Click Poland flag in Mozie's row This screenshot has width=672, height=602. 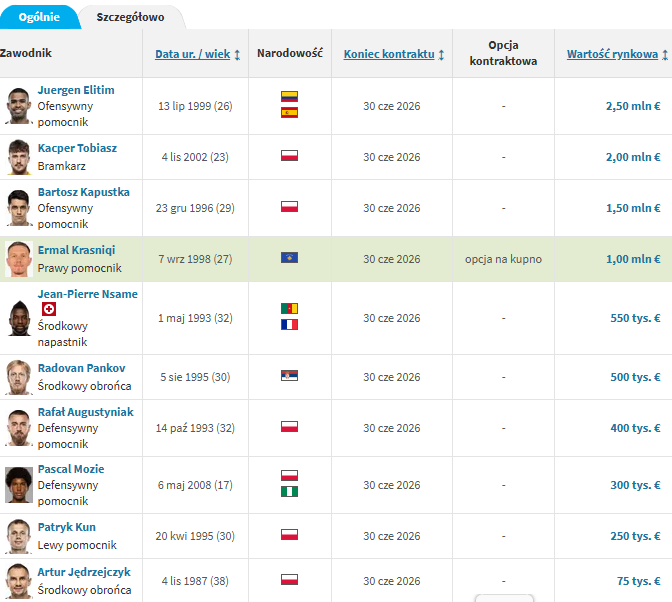[x=289, y=476]
